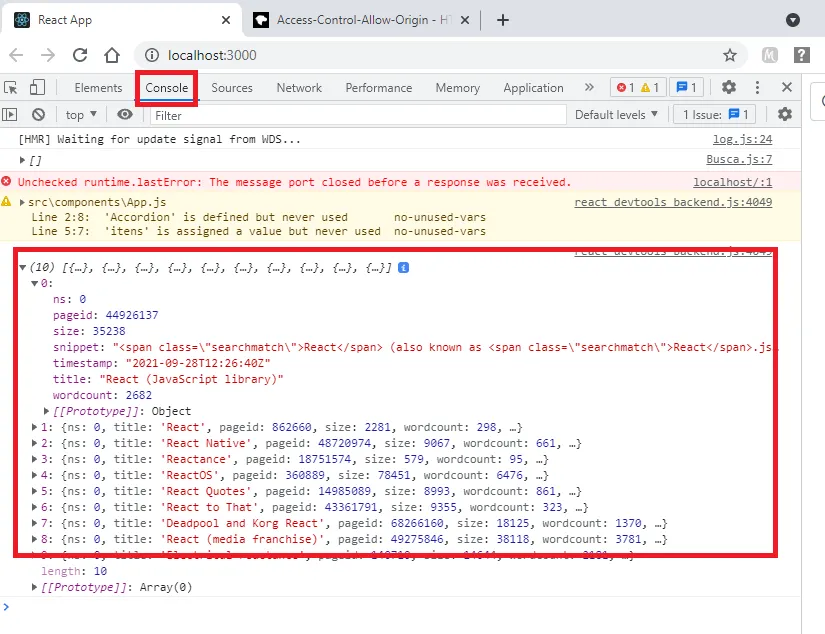
Task: Open the Performance panel
Action: (x=379, y=88)
